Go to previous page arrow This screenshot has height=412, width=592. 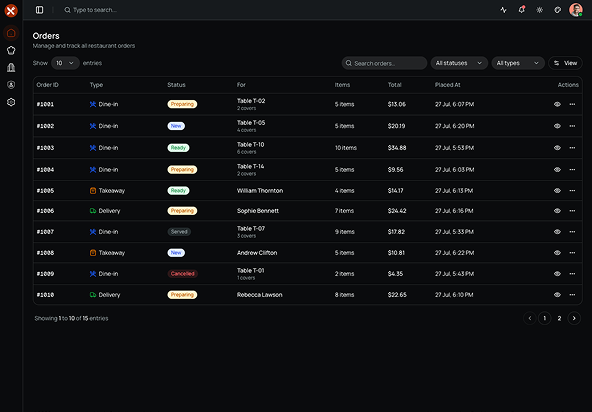click(x=530, y=318)
